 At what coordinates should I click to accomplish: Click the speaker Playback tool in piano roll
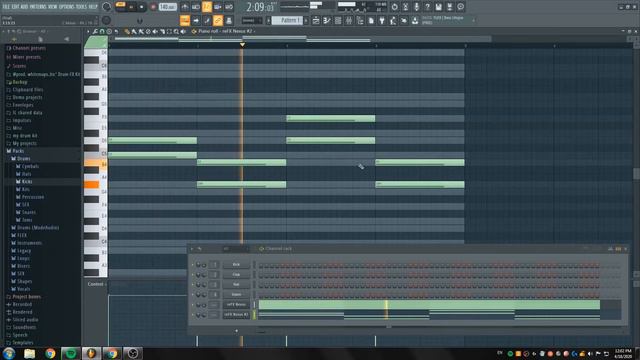182,31
